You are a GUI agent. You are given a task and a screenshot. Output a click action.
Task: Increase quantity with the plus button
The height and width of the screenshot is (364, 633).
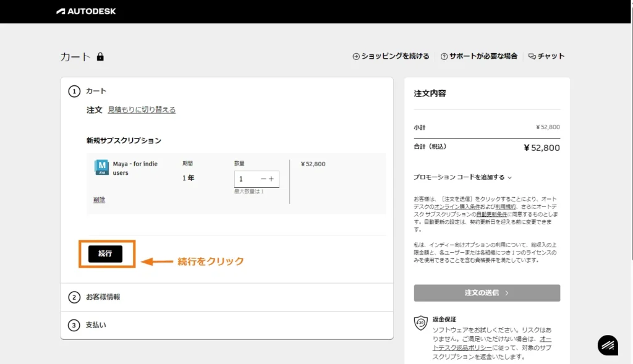pos(271,179)
